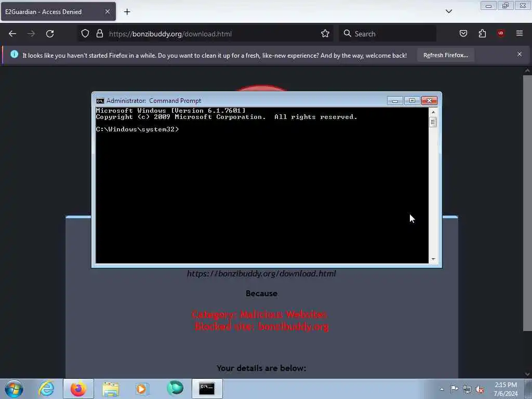This screenshot has width=532, height=399.
Task: Minimize the Firefox window
Action: click(x=488, y=6)
